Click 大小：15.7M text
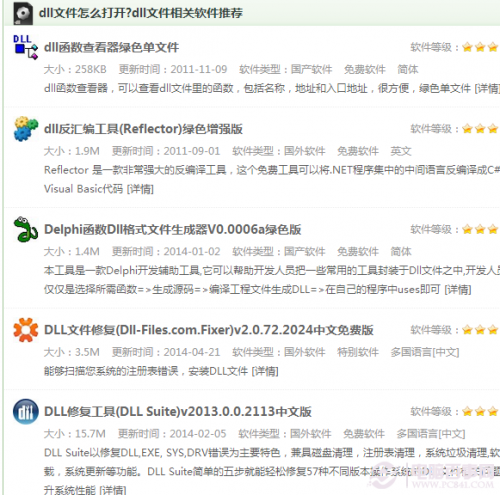500x495 pixels. pyautogui.click(x=75, y=434)
